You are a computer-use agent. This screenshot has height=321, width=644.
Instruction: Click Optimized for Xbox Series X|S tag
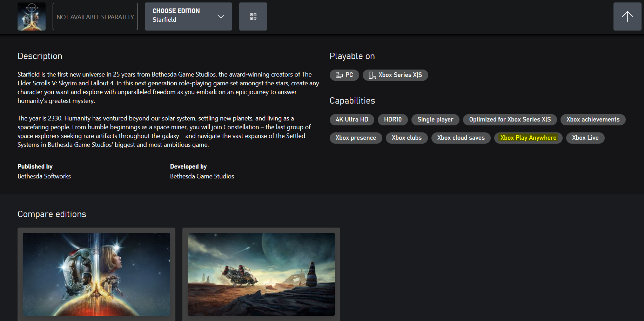tap(510, 119)
